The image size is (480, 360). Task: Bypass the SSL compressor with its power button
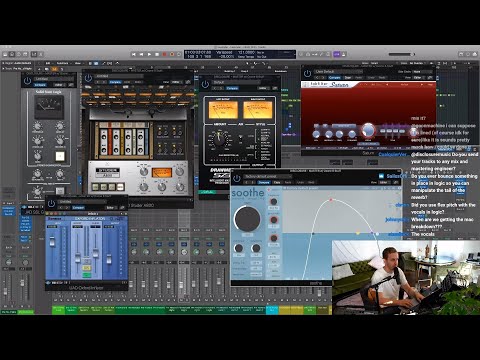(27, 80)
